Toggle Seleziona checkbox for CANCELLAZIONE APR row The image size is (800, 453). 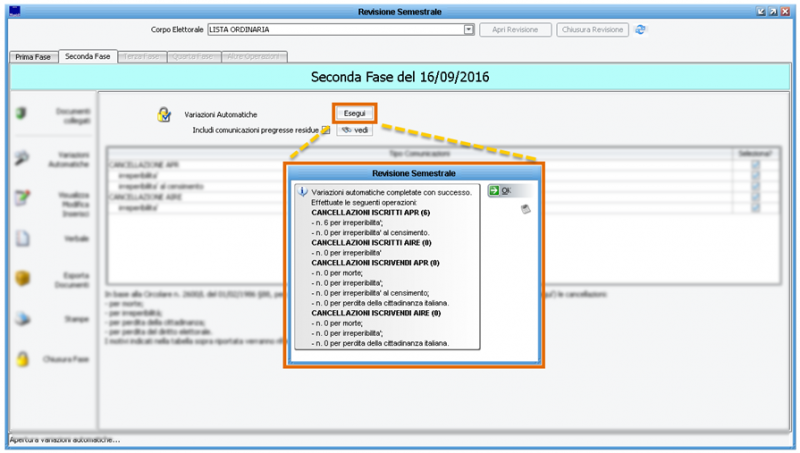pos(755,164)
